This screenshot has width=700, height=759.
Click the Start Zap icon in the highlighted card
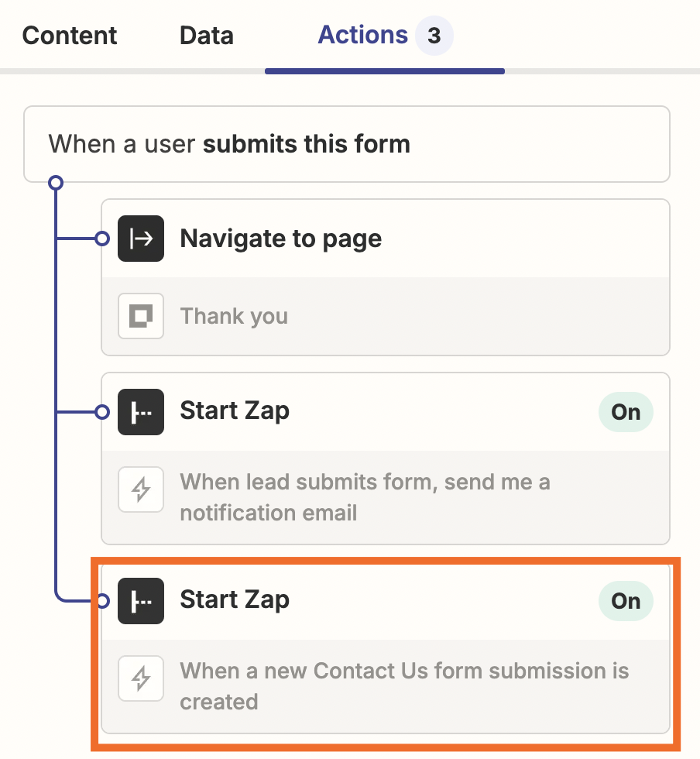coord(141,601)
